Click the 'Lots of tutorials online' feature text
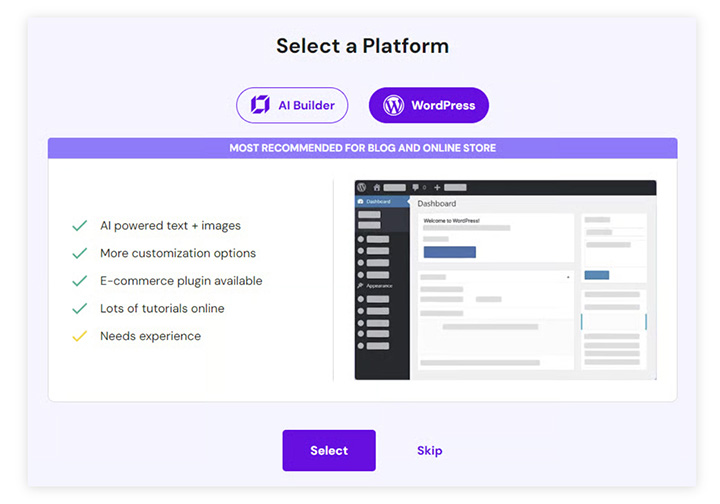The width and height of the screenshot is (720, 504). [163, 308]
